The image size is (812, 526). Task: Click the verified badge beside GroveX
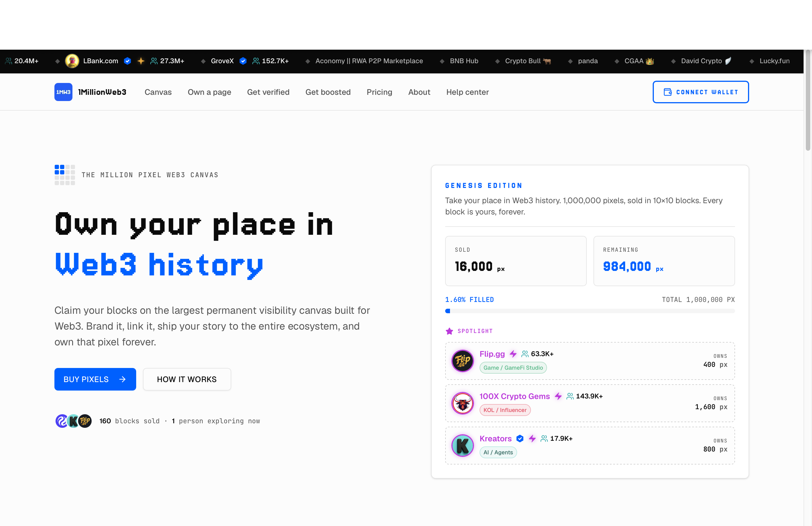243,61
